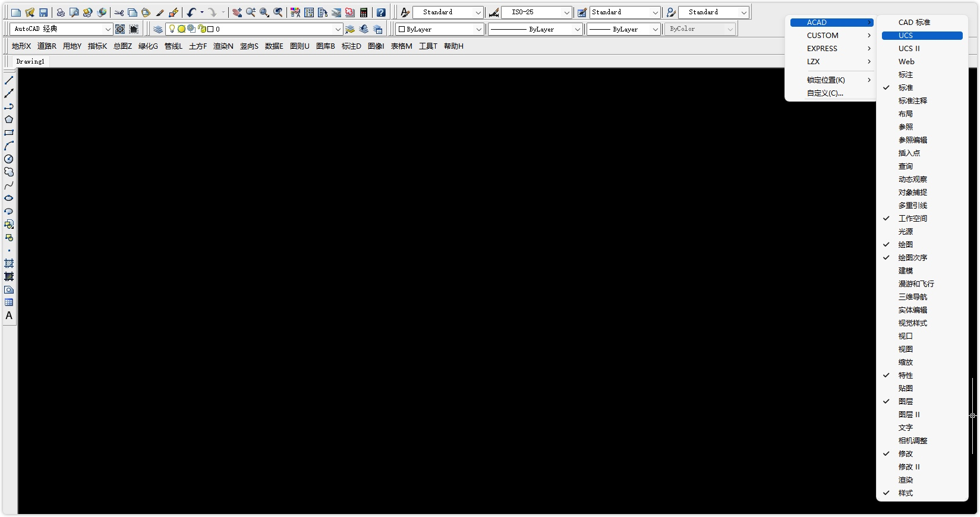Uncheck the 特性 toolbar entry
980x517 pixels.
[x=922, y=376]
